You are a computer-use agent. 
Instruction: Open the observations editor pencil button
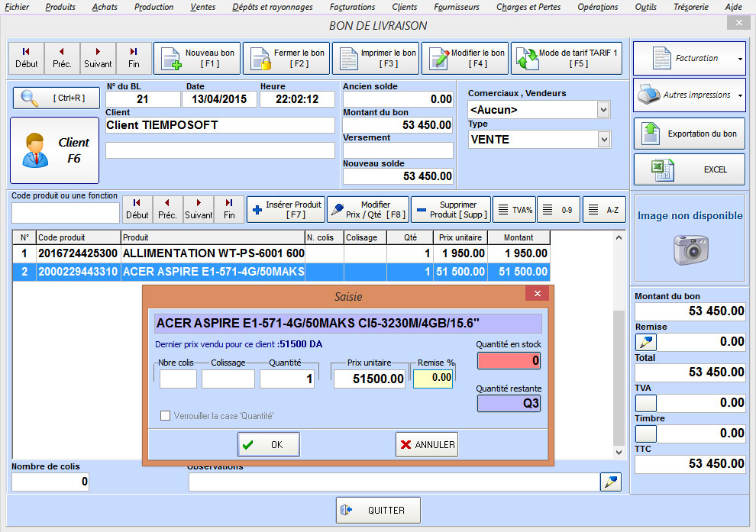611,482
